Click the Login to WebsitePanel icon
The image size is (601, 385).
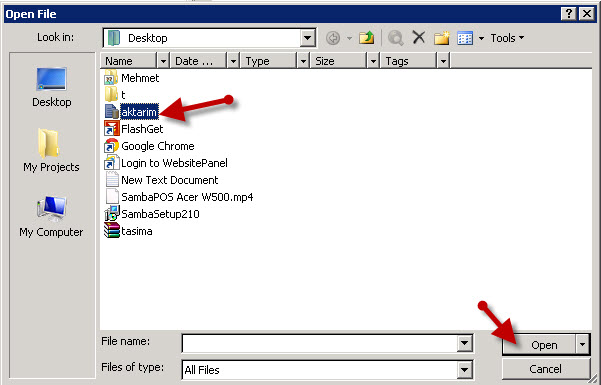click(112, 163)
